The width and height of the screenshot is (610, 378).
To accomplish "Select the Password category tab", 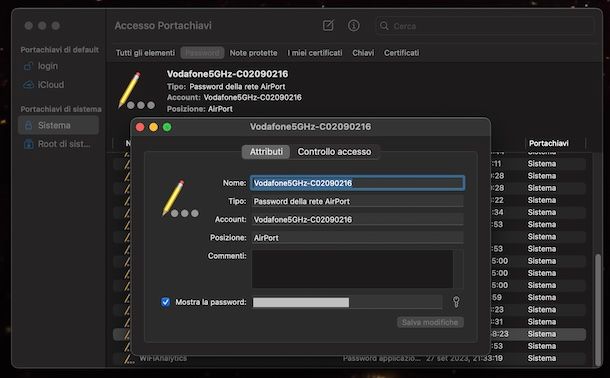I will 202,53.
